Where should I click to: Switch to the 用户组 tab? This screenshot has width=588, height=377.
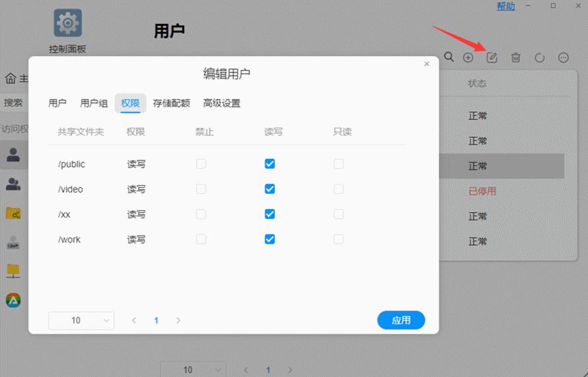tap(94, 103)
